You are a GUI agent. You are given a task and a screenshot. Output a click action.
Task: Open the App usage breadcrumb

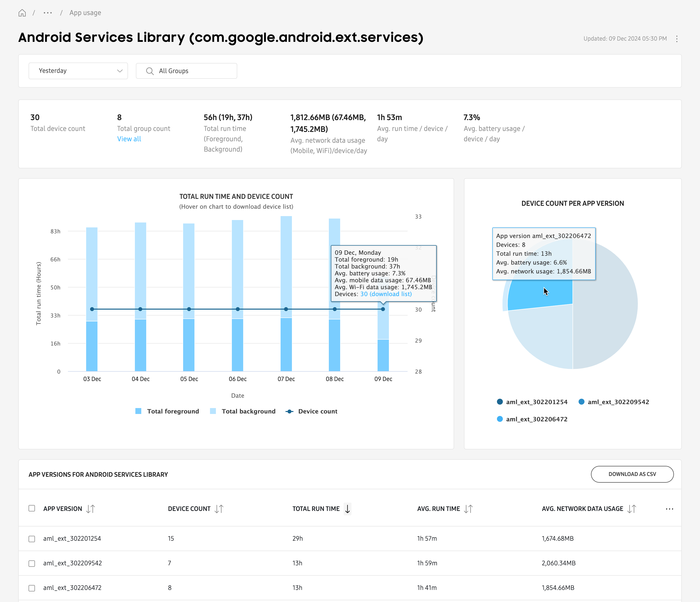pos(85,13)
